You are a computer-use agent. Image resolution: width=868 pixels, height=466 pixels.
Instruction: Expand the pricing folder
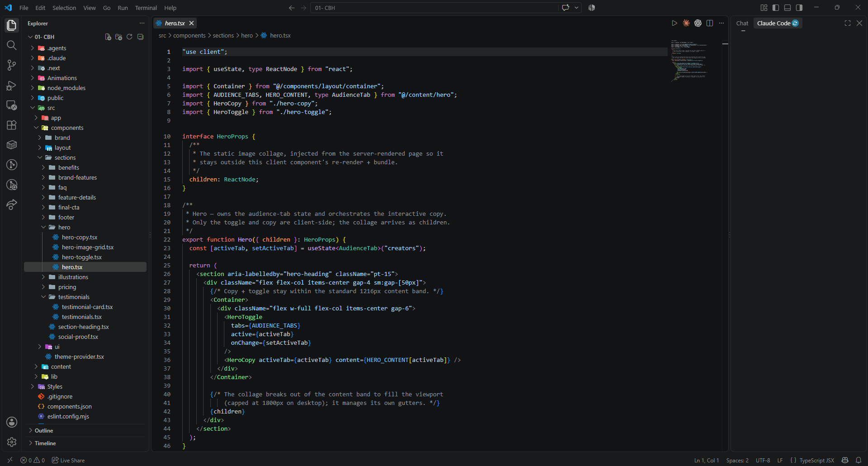pos(43,287)
